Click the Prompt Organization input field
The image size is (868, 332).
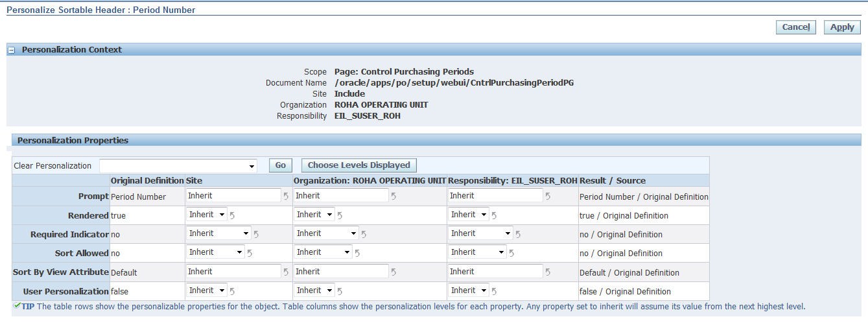(341, 195)
